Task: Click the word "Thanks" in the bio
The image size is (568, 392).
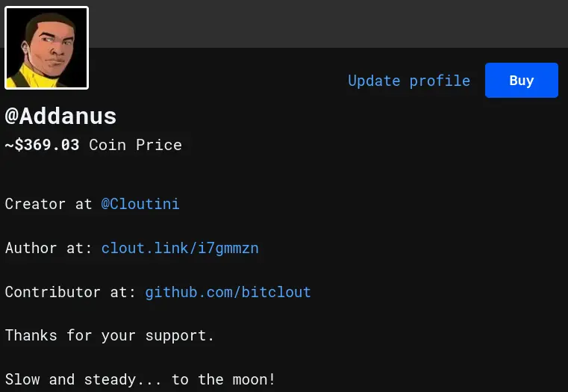Action: point(31,335)
